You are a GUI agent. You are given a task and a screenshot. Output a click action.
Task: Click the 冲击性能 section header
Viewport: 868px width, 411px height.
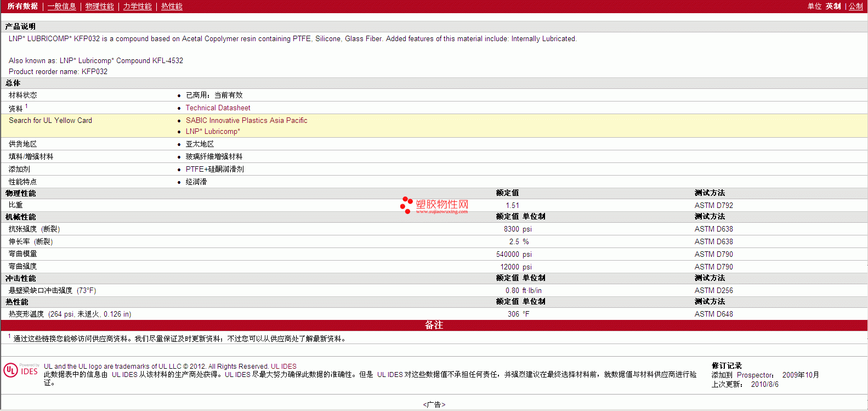coord(20,278)
